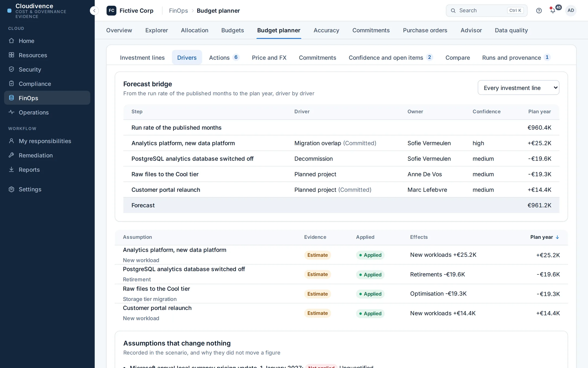Image resolution: width=588 pixels, height=368 pixels.
Task: Click the Effects column header
Action: [419, 237]
